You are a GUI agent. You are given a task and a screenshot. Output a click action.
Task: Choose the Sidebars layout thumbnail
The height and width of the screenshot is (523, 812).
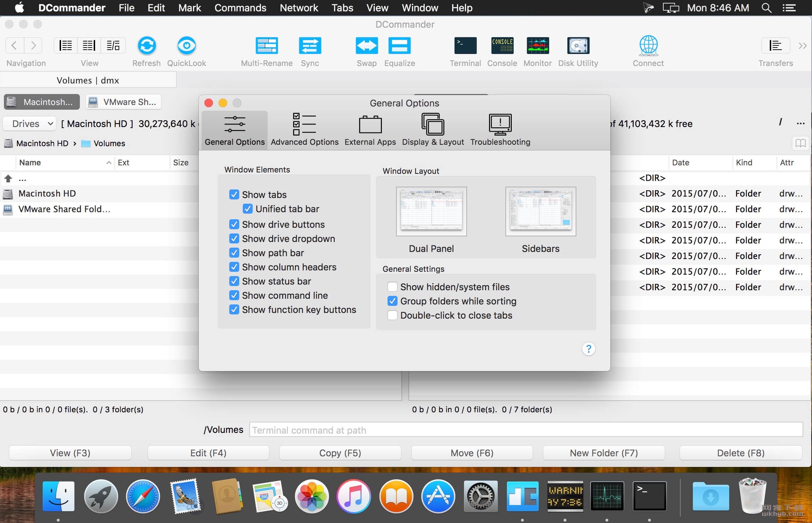click(x=541, y=211)
